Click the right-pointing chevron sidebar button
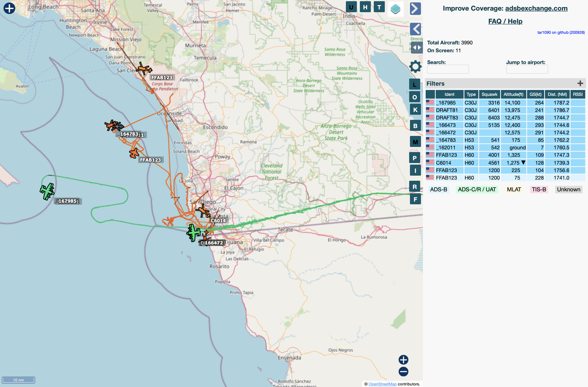The width and height of the screenshot is (588, 387). tap(415, 9)
